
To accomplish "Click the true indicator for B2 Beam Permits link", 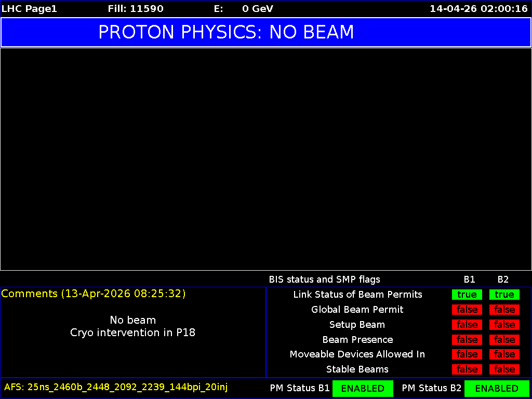I will click(x=504, y=295).
